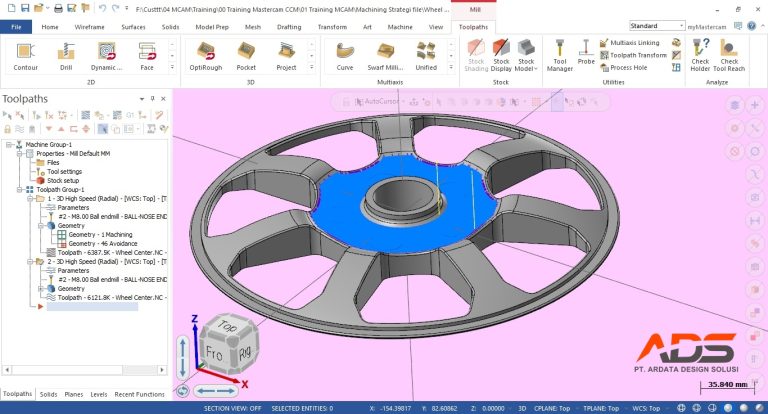This screenshot has height=414, width=768.
Task: Click the 3D mode toggle in status bar
Action: pos(522,408)
